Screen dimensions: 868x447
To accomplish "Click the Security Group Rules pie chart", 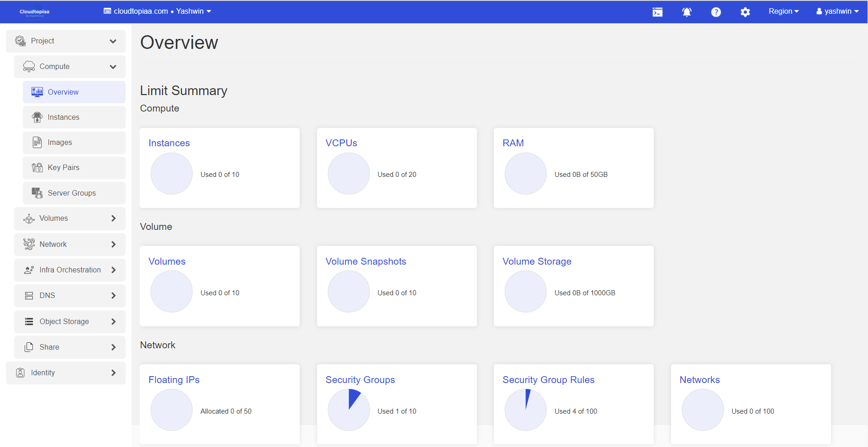I will 525,410.
